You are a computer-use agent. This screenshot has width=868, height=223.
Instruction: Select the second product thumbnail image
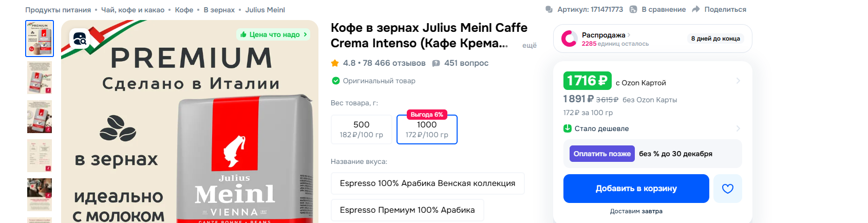(x=40, y=78)
